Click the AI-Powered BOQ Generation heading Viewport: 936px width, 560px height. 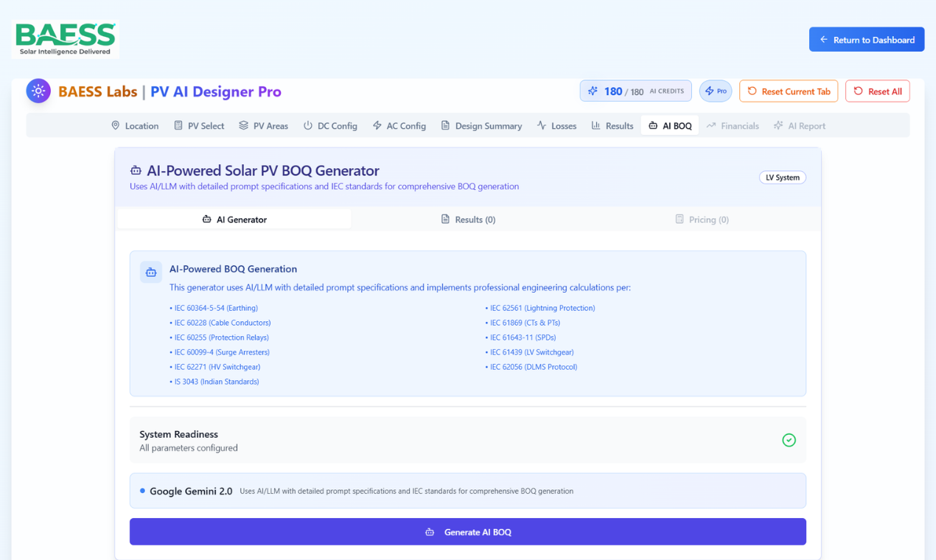click(x=234, y=269)
